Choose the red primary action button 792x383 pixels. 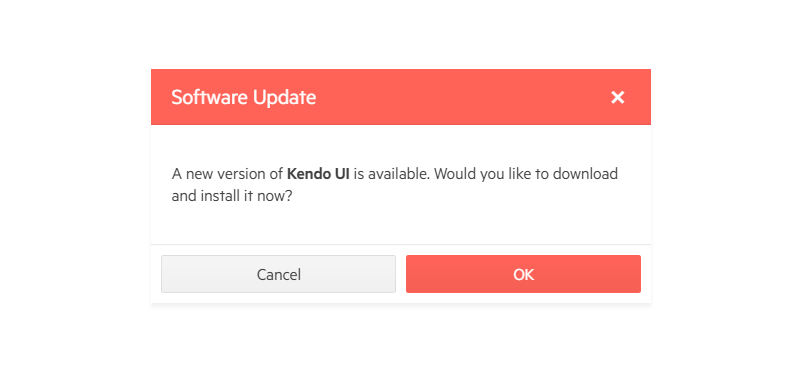coord(523,274)
